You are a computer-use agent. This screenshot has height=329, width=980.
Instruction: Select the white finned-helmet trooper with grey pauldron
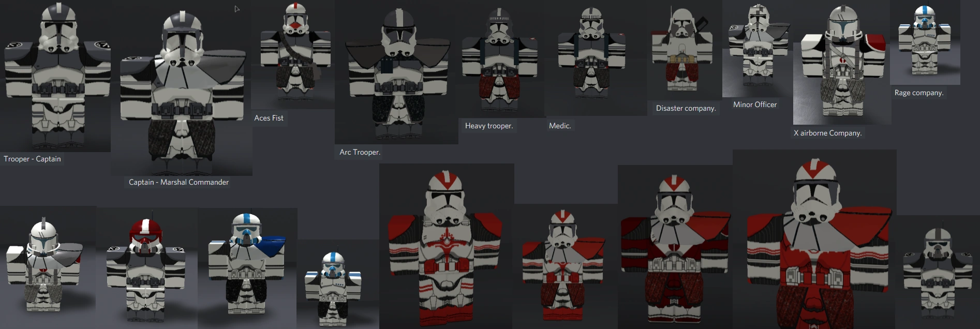(48, 267)
